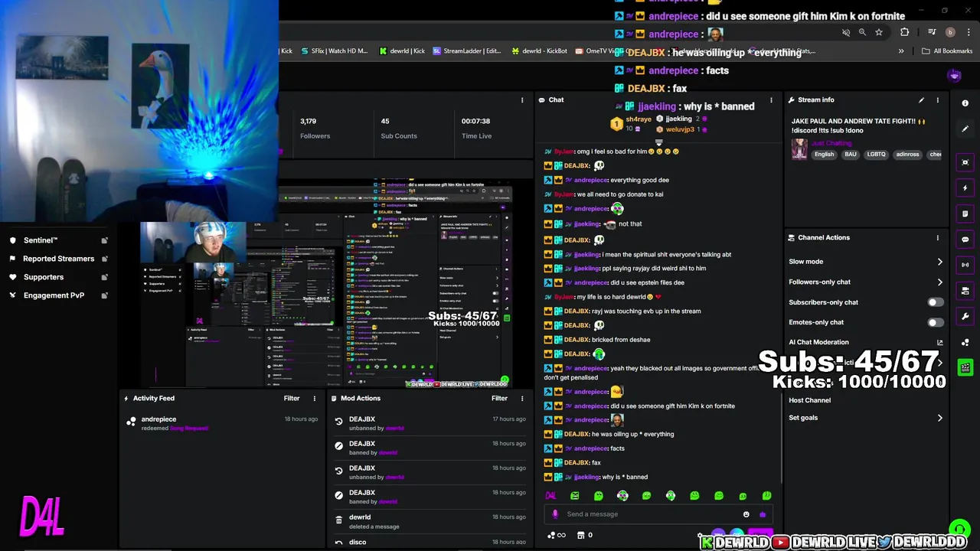
Task: Open the SFlix bookmark in the bookmarks bar
Action: point(334,51)
